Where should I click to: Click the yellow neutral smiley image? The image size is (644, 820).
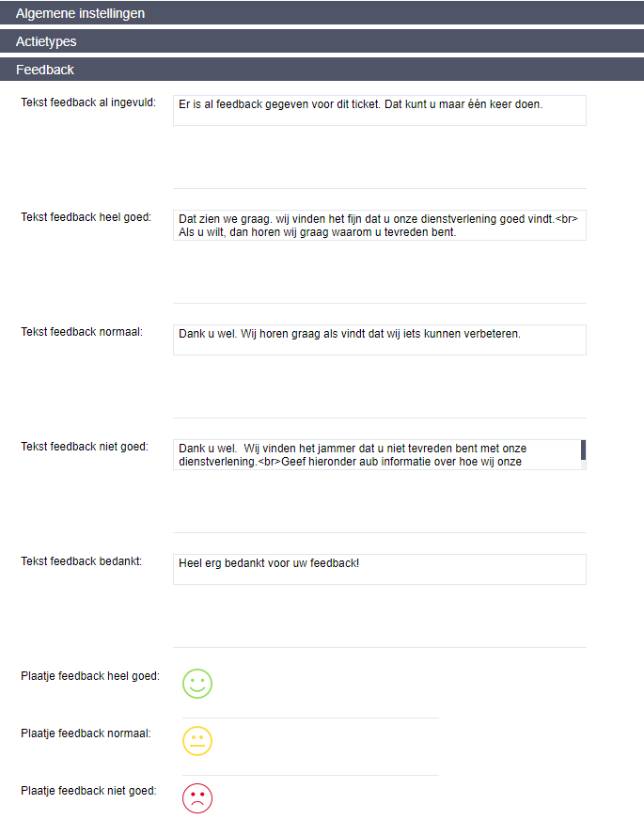pyautogui.click(x=197, y=740)
